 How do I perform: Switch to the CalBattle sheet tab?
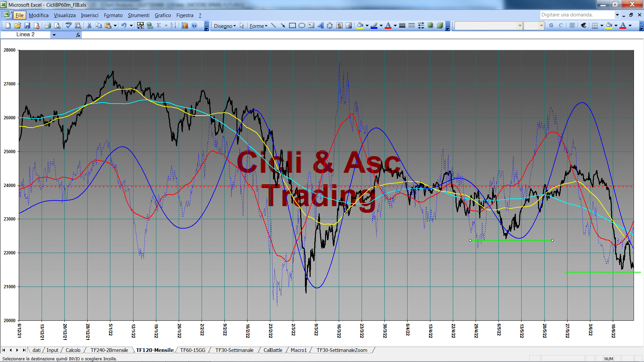(273, 350)
